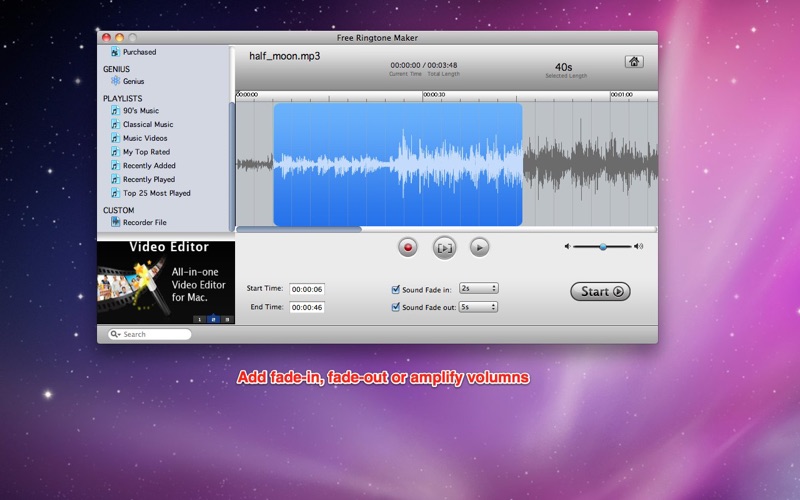800x500 pixels.
Task: Click the 00:01:00 timeline ruler mark
Action: tap(622, 94)
